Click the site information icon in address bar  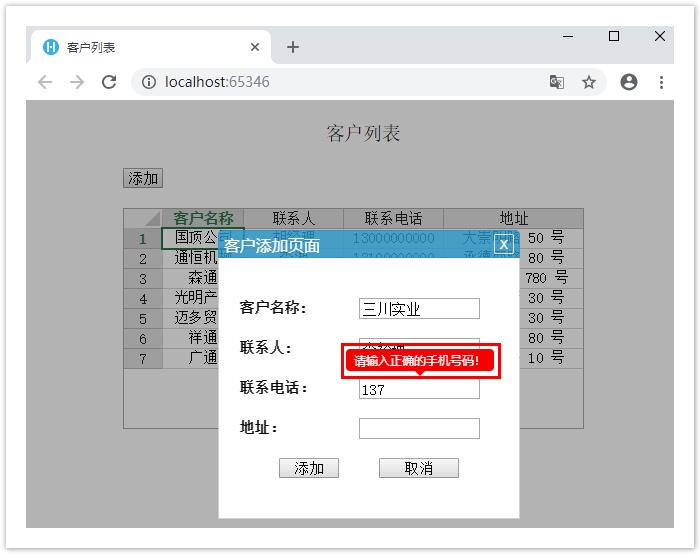coord(149,82)
